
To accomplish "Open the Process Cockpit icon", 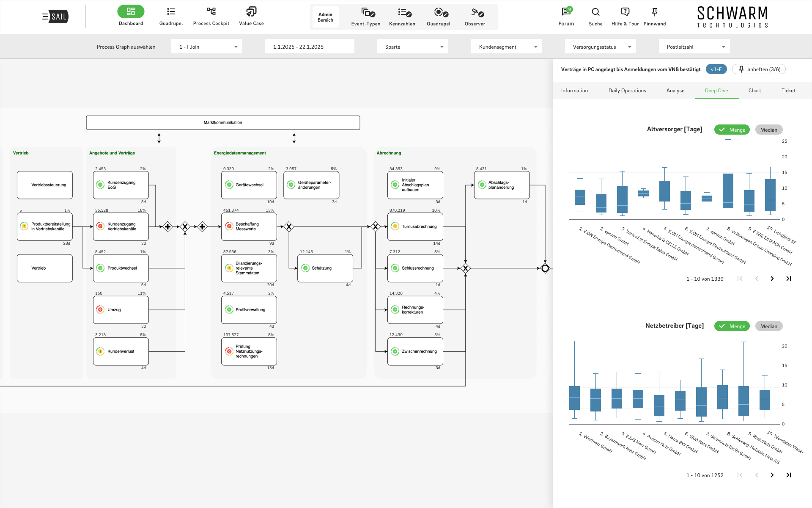I will (x=211, y=11).
